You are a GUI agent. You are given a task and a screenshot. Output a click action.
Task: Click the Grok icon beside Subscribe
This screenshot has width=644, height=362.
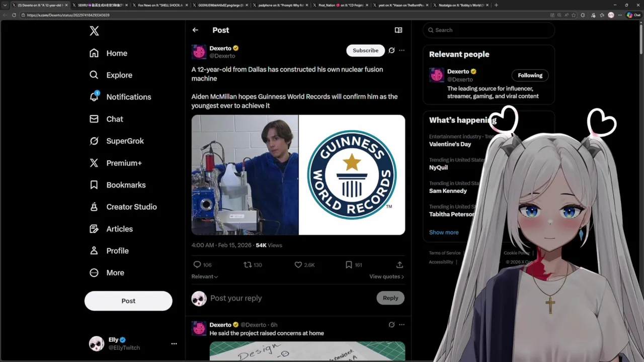(391, 50)
